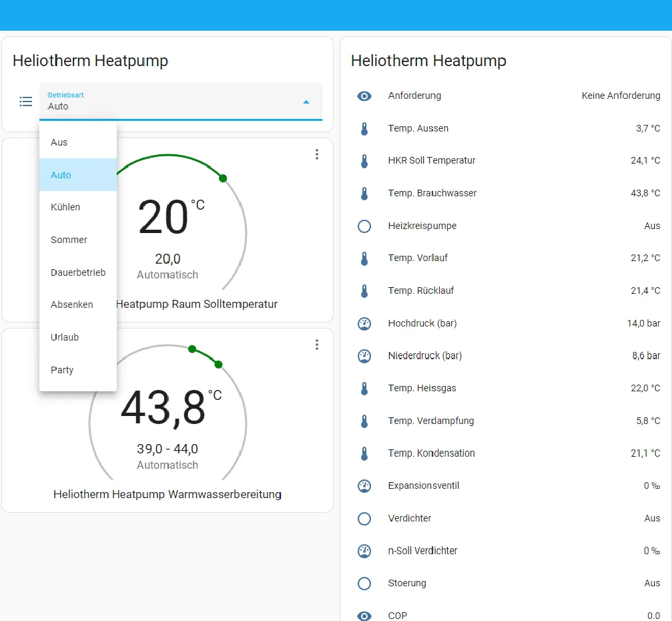
Task: Open the Heizkreispumpe entity row label
Action: click(422, 226)
